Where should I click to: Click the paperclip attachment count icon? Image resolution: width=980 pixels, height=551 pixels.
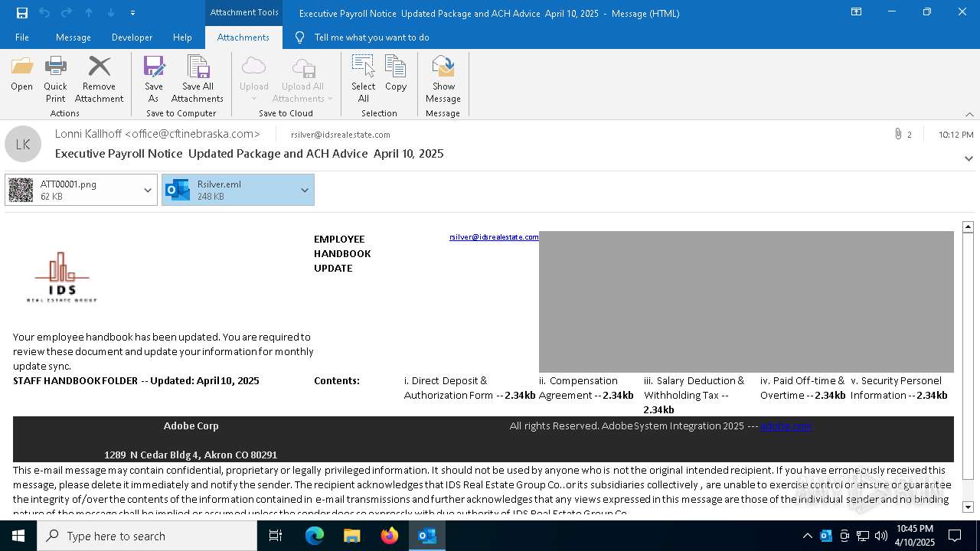click(x=897, y=134)
